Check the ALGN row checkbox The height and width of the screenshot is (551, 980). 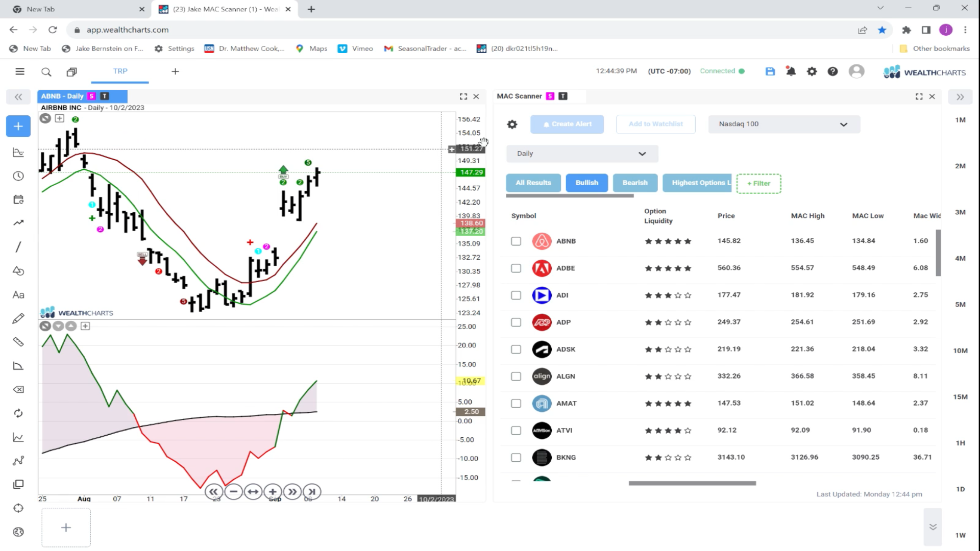pyautogui.click(x=516, y=377)
